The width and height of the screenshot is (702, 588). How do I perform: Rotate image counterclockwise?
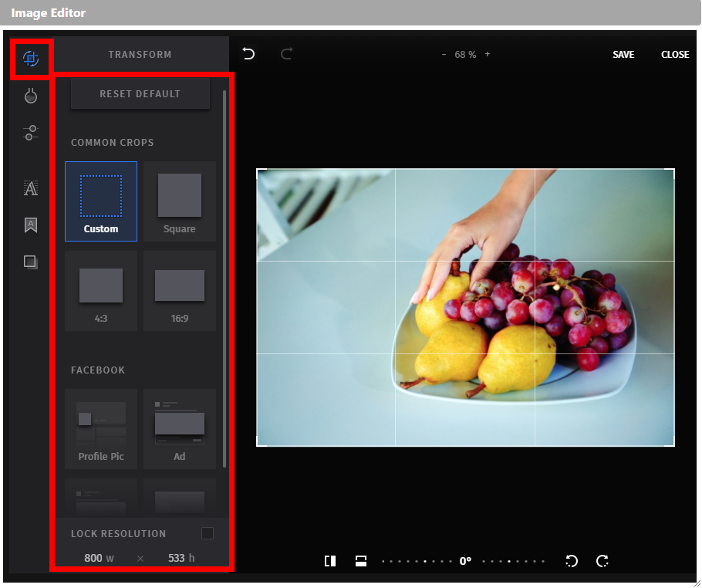pyautogui.click(x=572, y=561)
